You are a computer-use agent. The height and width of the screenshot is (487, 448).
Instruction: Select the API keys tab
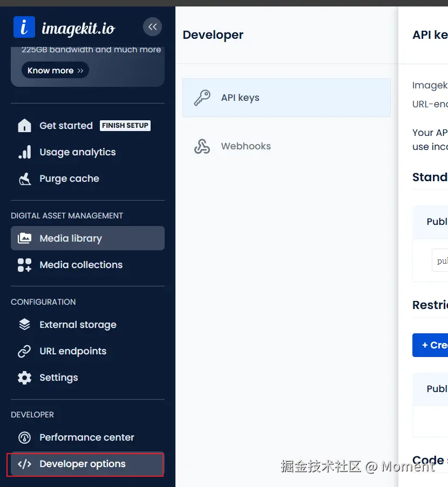[x=286, y=98]
